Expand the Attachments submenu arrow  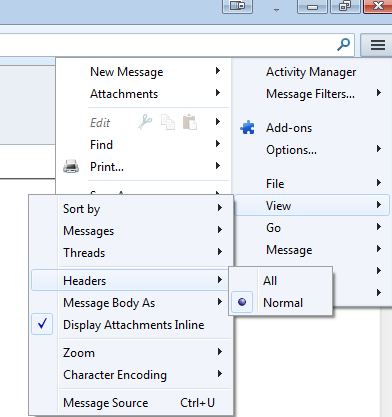coord(218,93)
